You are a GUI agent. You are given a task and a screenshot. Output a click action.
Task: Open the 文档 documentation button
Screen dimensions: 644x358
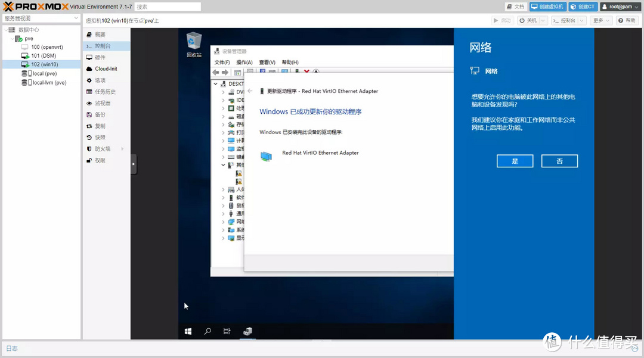coord(516,7)
